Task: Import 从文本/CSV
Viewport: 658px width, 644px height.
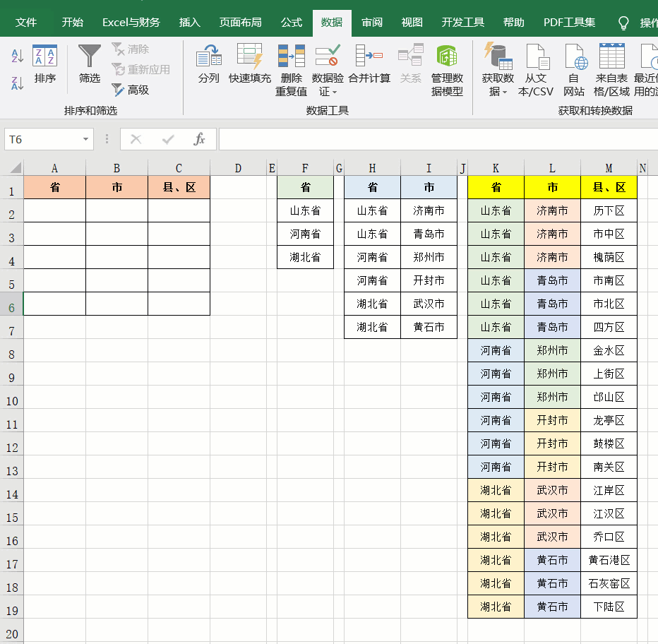Action: [536, 70]
